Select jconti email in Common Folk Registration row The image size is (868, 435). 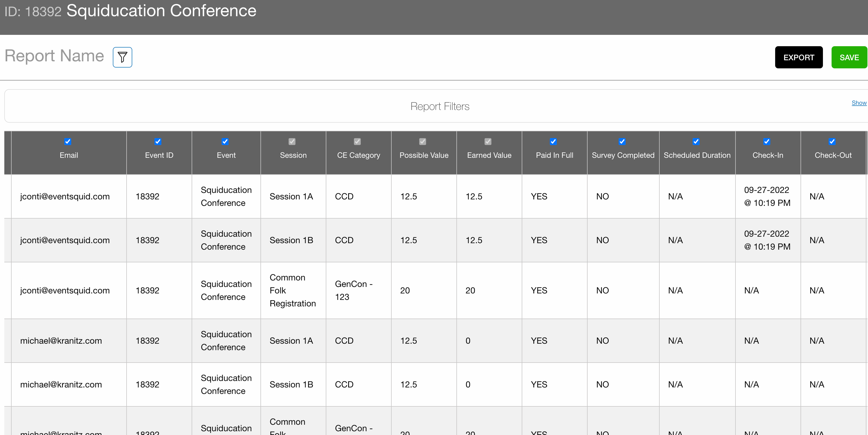pyautogui.click(x=65, y=291)
